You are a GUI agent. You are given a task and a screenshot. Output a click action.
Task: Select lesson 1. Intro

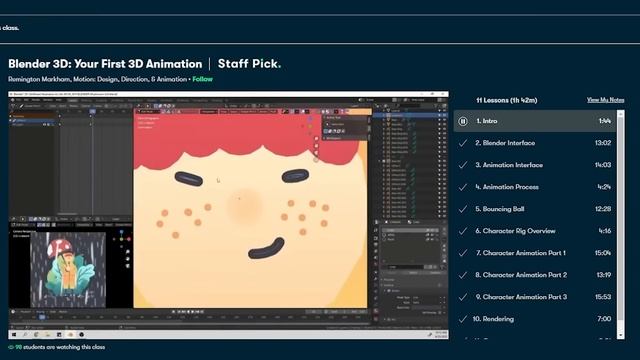pyautogui.click(x=535, y=121)
